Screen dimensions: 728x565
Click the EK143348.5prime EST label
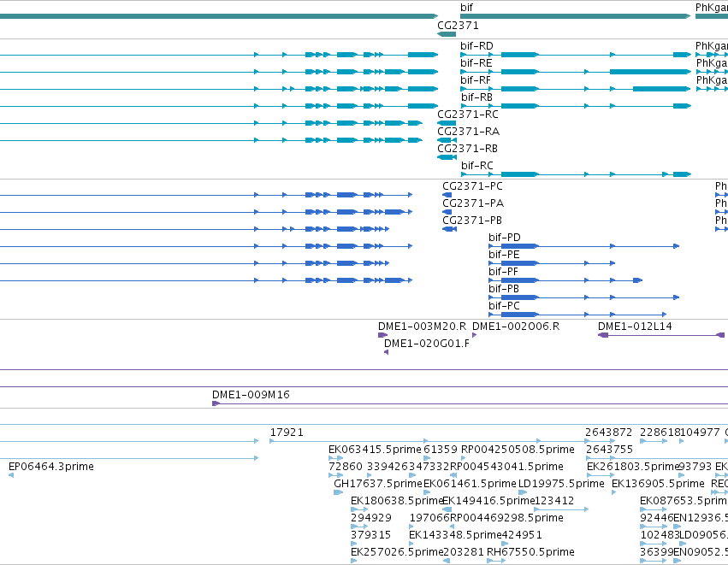(455, 535)
